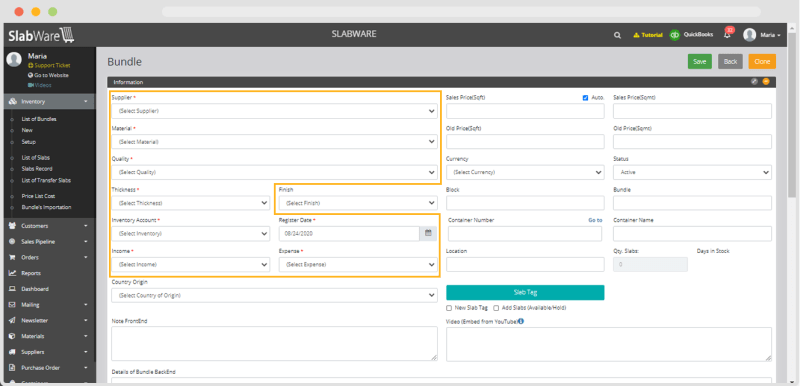Click the Sales Pipeline icon
The width and height of the screenshot is (800, 386).
tap(13, 242)
